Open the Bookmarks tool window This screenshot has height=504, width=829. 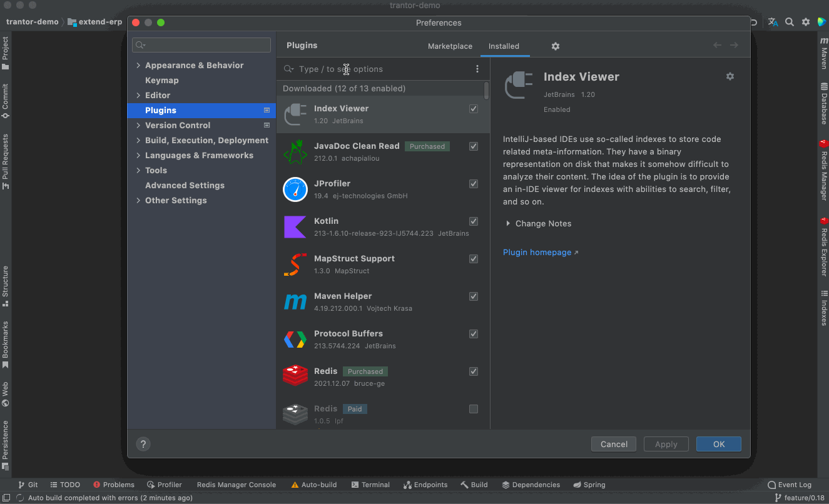[5, 345]
